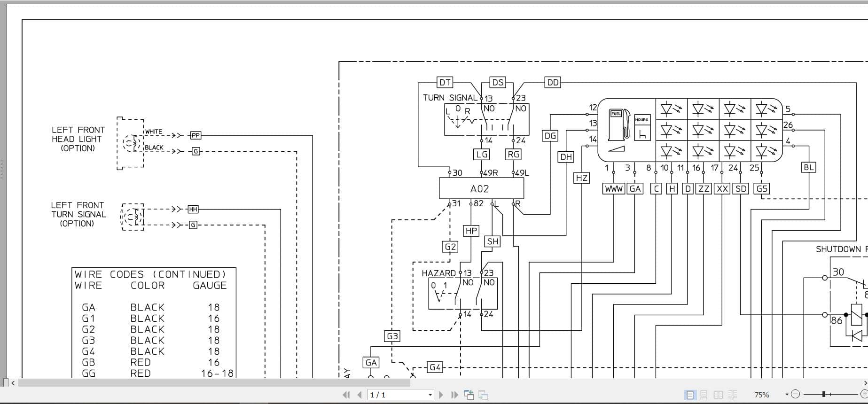Screen dimensions: 868x404
Task: Switch to single page layout
Action: (x=690, y=395)
